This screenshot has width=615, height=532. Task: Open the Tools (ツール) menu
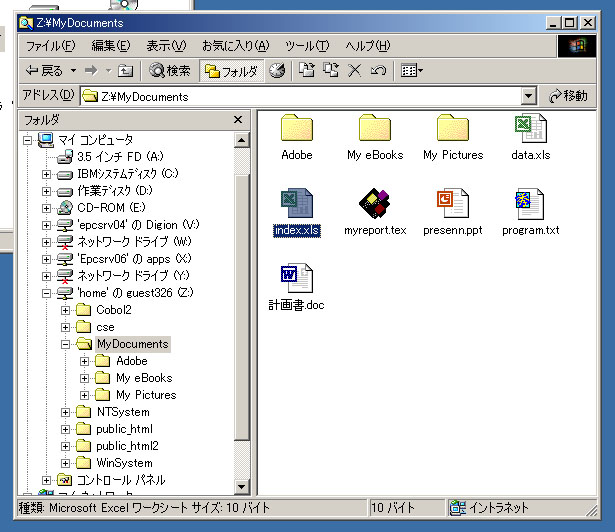click(x=307, y=46)
